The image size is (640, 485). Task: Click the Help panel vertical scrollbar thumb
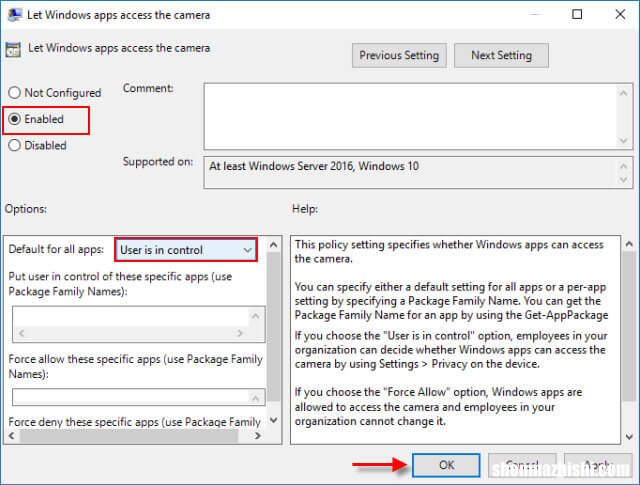pyautogui.click(x=629, y=327)
